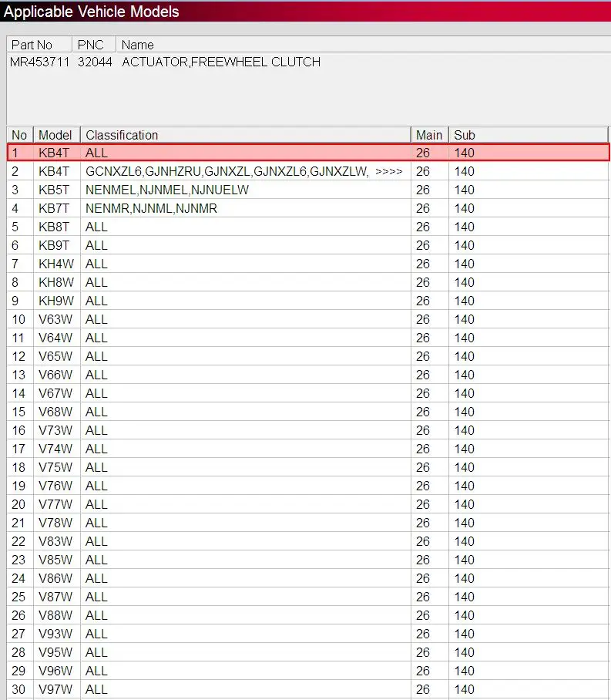Sort by the Classification column header
Image resolution: width=611 pixels, height=700 pixels.
click(246, 135)
